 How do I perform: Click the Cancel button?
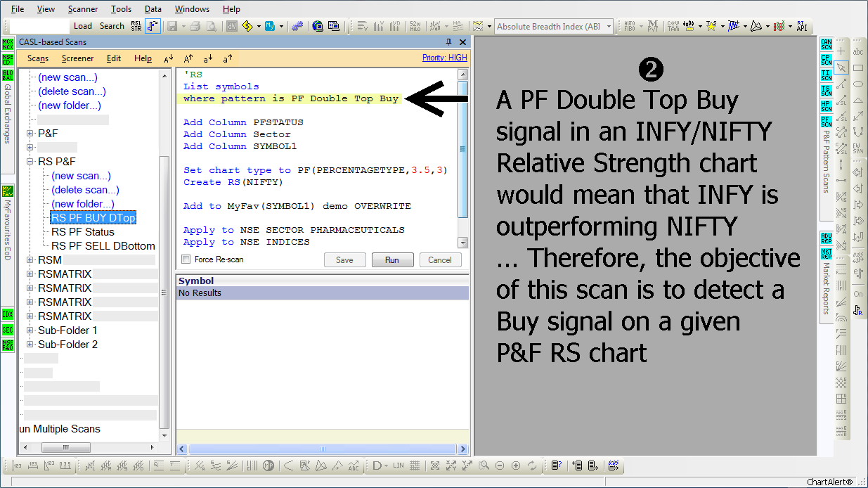pyautogui.click(x=440, y=260)
